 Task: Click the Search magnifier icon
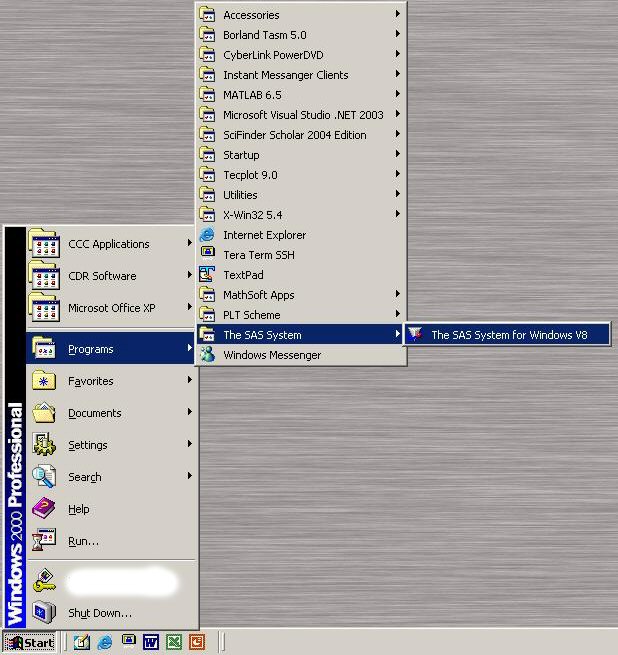44,476
